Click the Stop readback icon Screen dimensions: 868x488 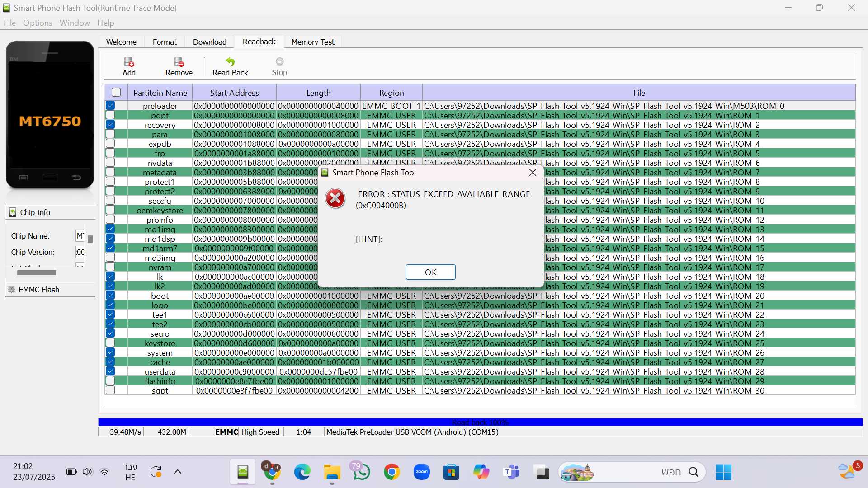click(x=279, y=61)
